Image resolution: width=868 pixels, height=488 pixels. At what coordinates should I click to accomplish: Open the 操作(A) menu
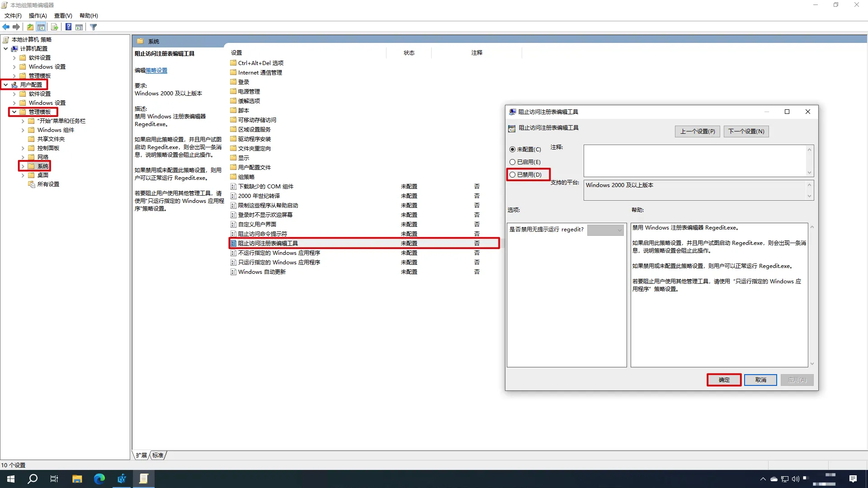point(38,16)
